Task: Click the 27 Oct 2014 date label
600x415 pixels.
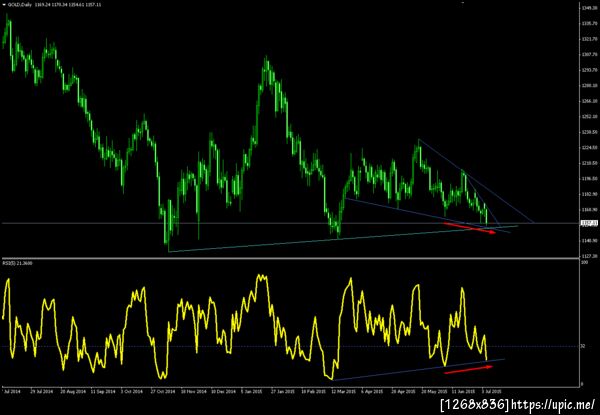Action: 161,392
